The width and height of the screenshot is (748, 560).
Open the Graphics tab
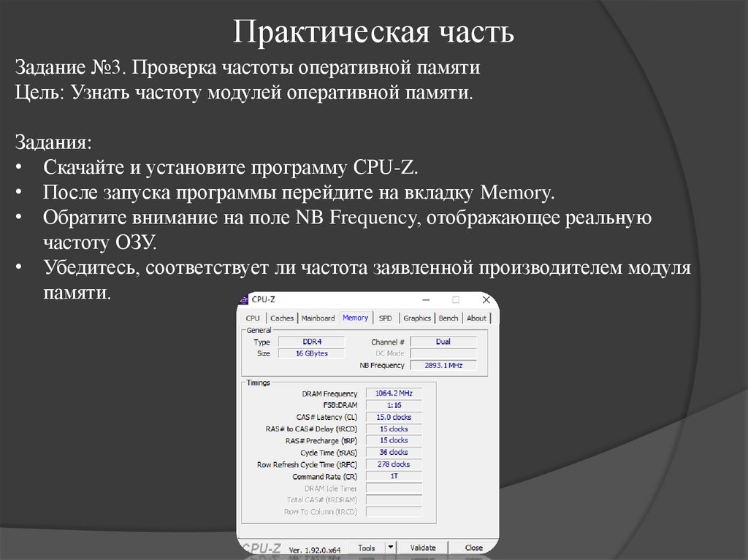click(x=416, y=318)
